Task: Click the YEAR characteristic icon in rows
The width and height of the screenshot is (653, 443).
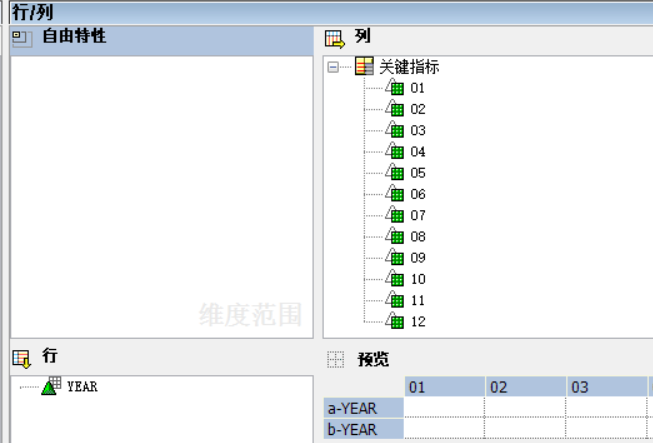Action: tap(51, 386)
